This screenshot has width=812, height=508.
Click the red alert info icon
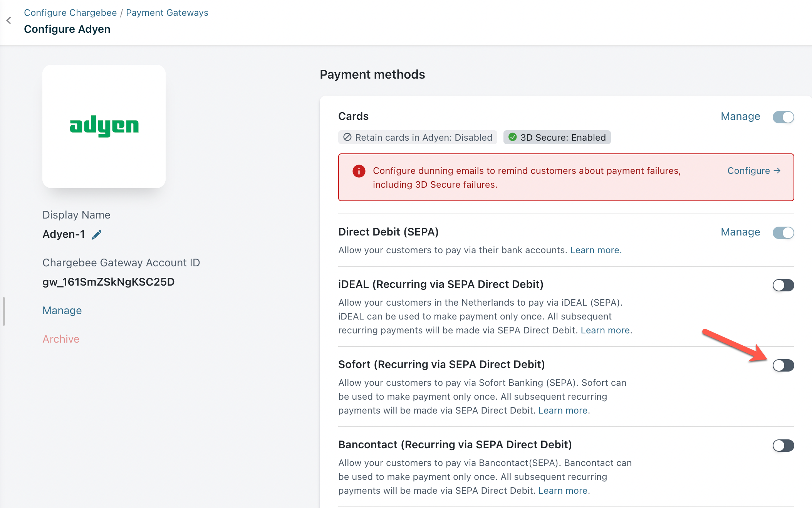(x=359, y=171)
